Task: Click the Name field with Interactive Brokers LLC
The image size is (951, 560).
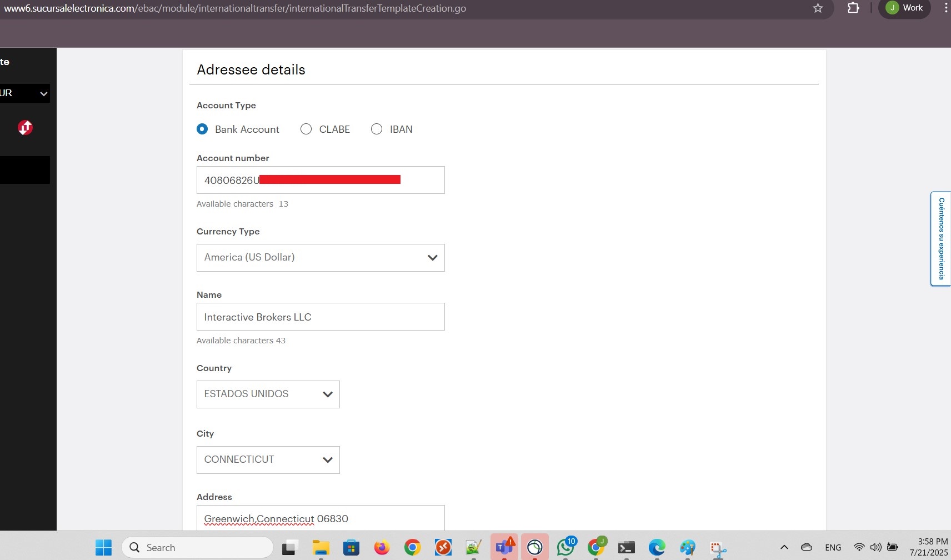Action: point(321,317)
